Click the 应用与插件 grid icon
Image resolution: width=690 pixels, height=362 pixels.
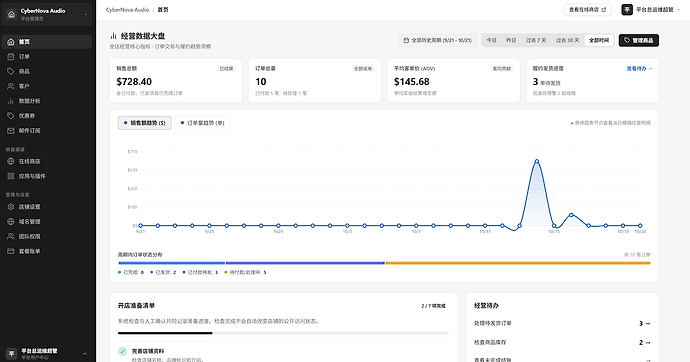pos(11,176)
